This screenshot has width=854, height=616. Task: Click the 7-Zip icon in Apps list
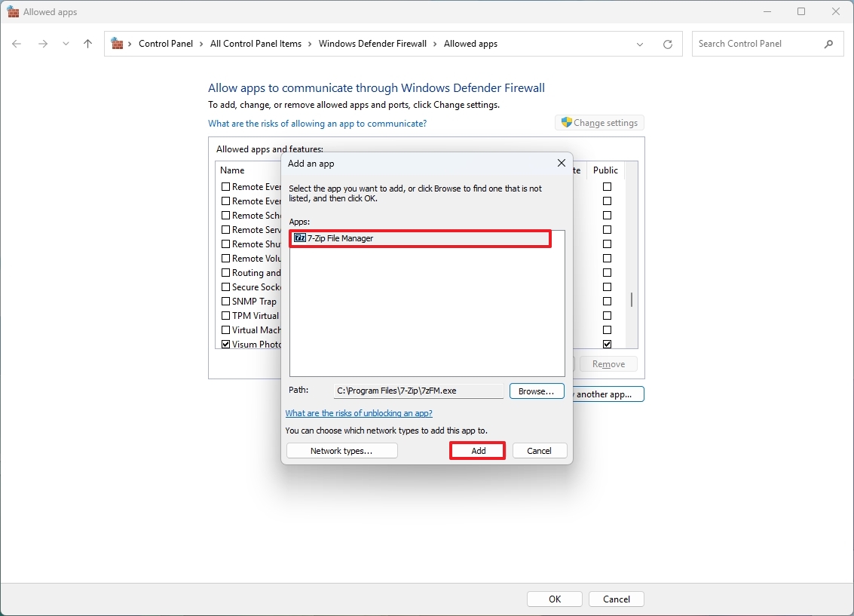(x=300, y=238)
